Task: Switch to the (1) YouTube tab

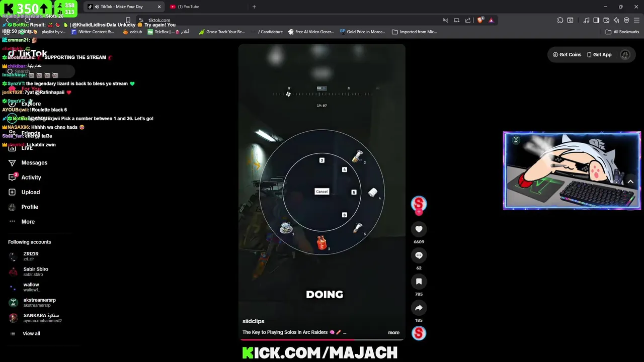Action: [188, 7]
